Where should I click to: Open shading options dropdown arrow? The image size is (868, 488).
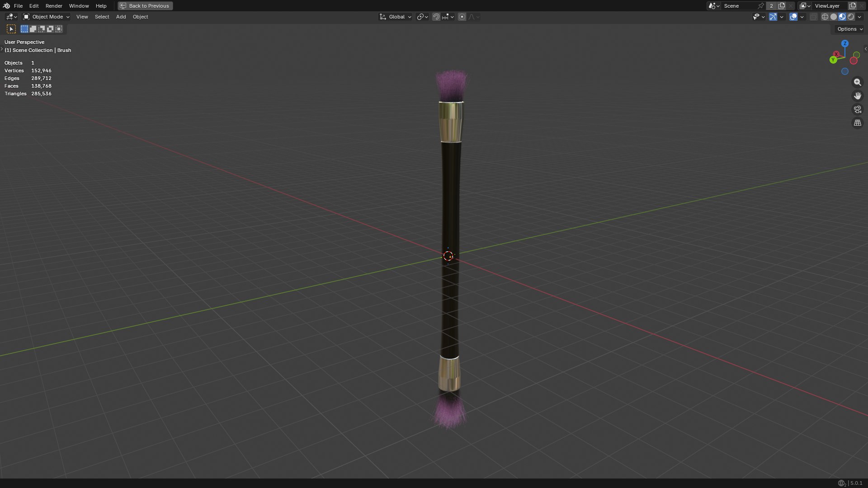tap(859, 17)
